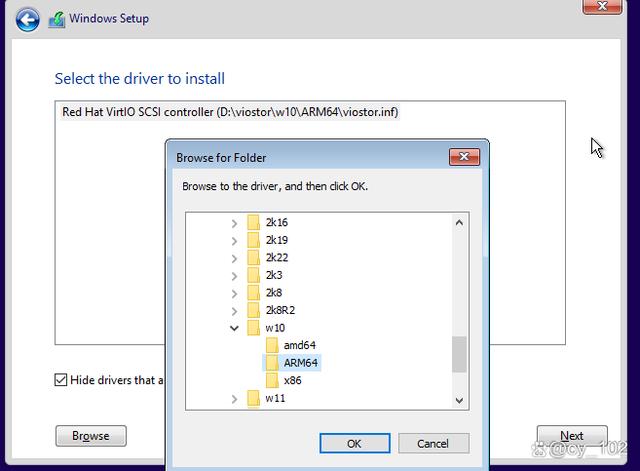Select the 2k3 folder icon
This screenshot has height=471, width=640.
pos(253,275)
